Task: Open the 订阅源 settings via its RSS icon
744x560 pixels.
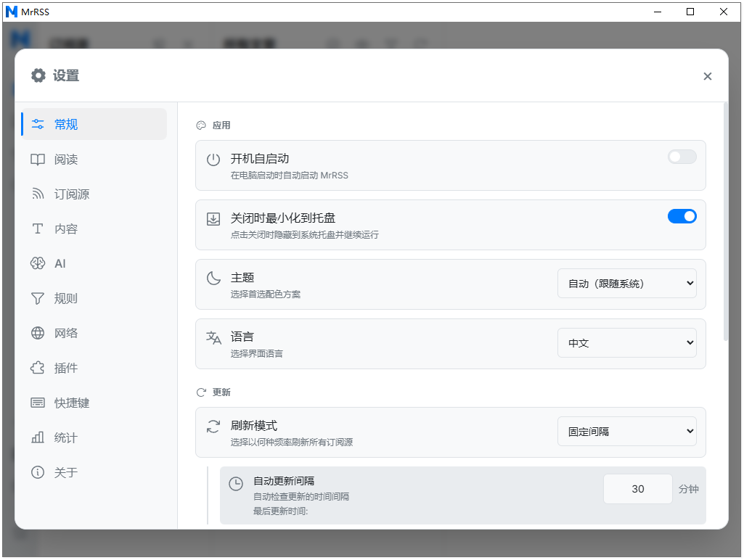Action: pyautogui.click(x=38, y=194)
